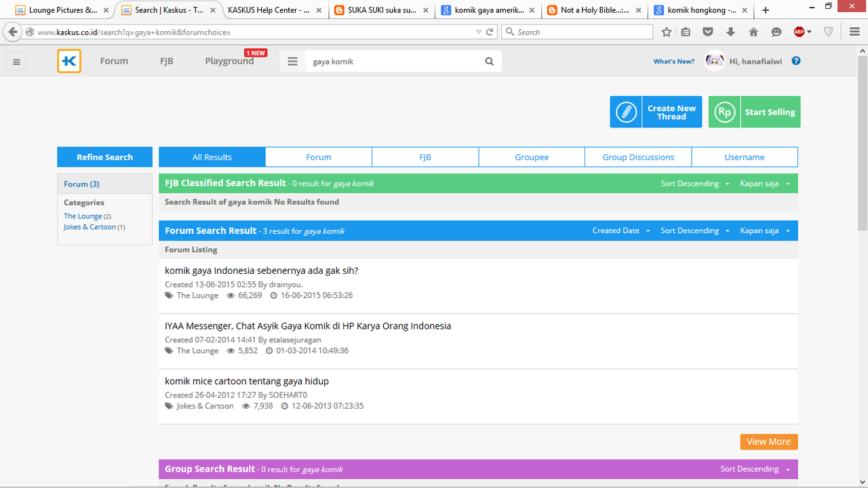The height and width of the screenshot is (488, 868).
Task: Open the IYAA Messenger thread
Action: (308, 326)
